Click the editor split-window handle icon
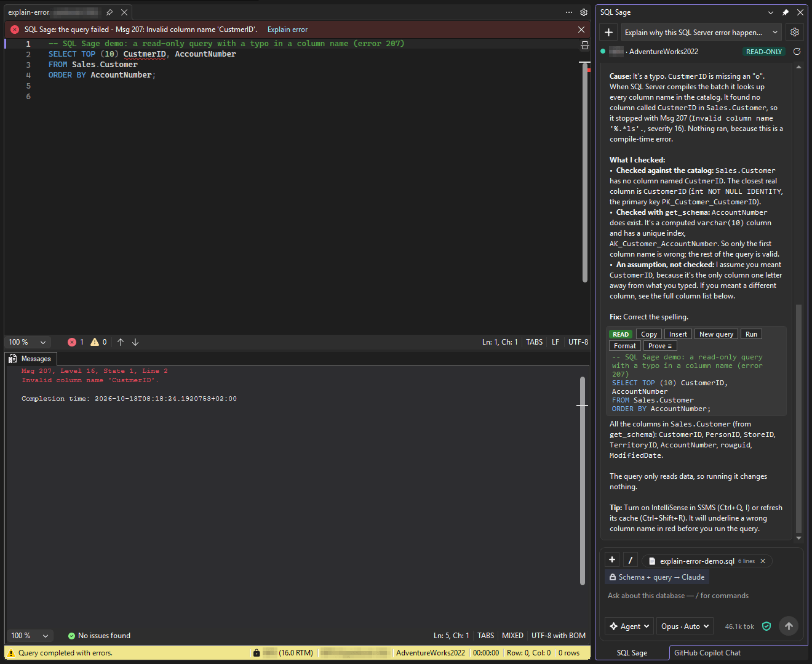Screen dimensions: 812x664 pos(585,45)
